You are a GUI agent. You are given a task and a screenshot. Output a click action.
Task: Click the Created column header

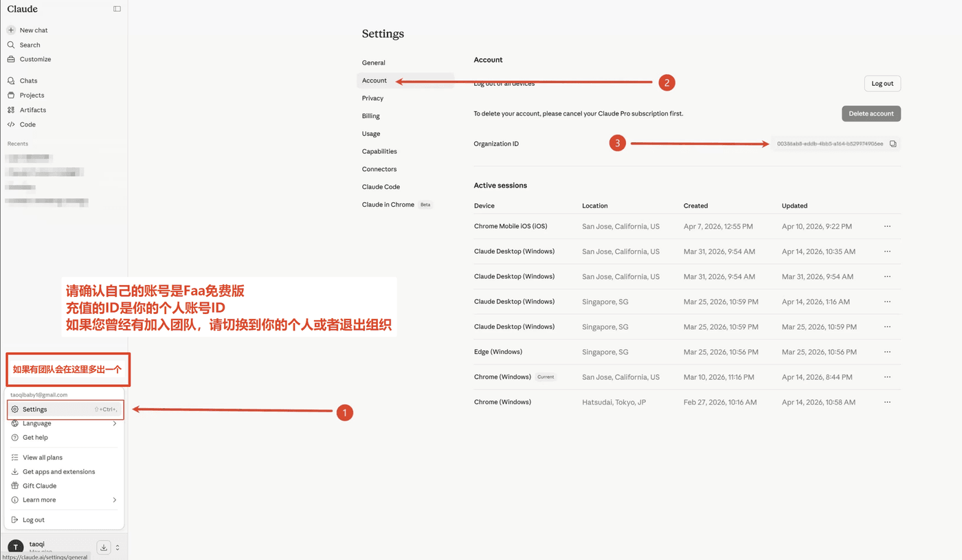pyautogui.click(x=695, y=205)
